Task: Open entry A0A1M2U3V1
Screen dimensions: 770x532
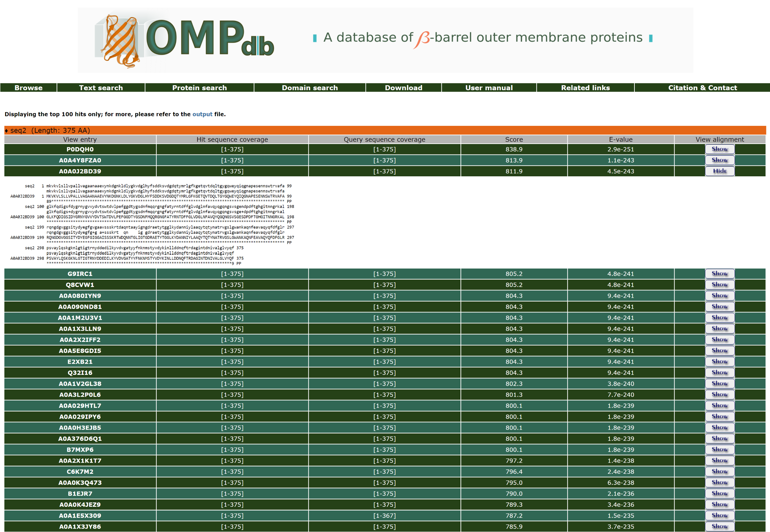Action: [80, 318]
